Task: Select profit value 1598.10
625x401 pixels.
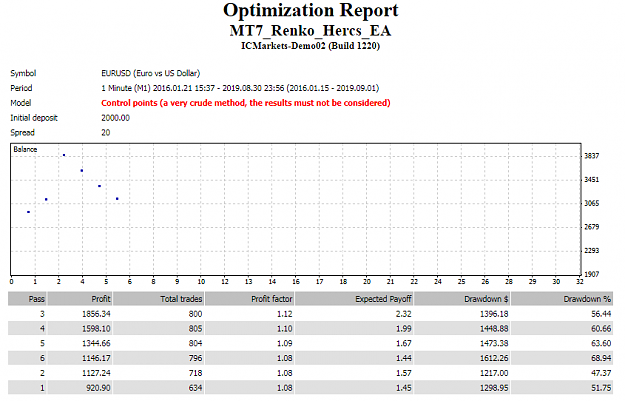Action: click(x=96, y=329)
